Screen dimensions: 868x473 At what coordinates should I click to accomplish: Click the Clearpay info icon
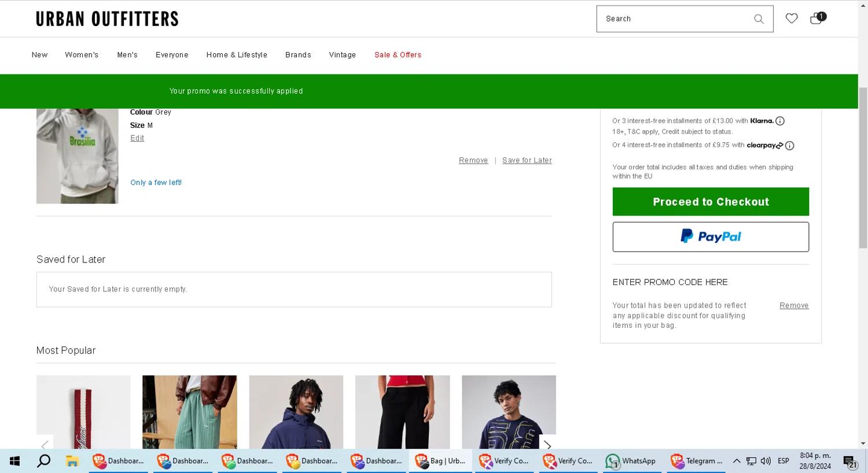(x=789, y=146)
